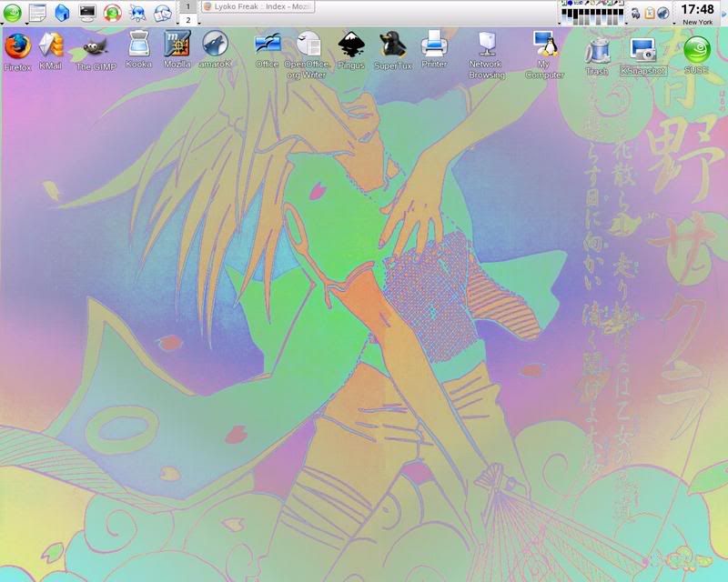Open the handle arrow left of desktop pager
Image resolution: width=728 pixels, height=582 pixels.
[177, 24]
